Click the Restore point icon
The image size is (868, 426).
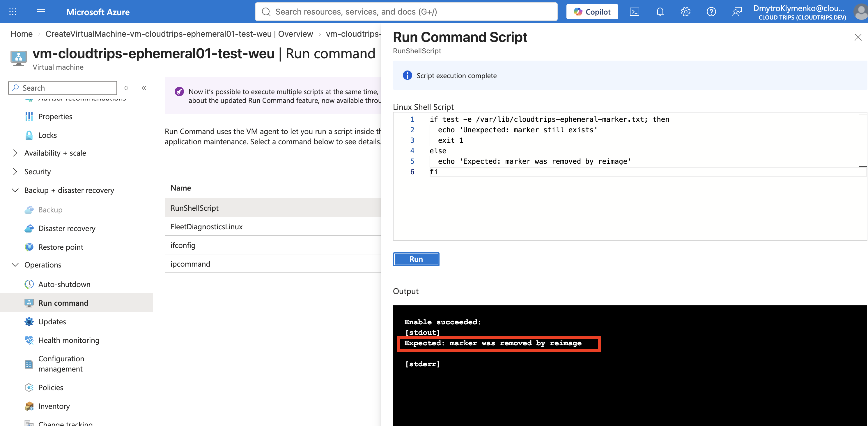(29, 247)
